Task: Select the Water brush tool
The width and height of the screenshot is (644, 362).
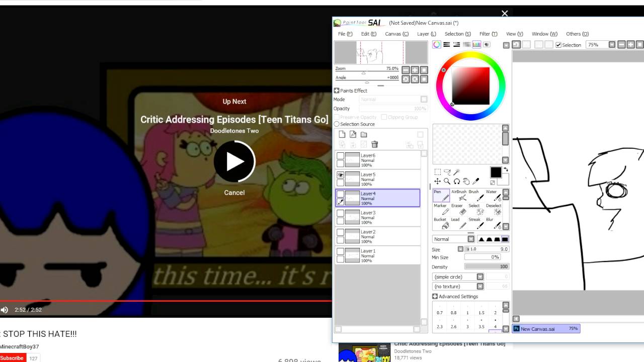Action: click(x=493, y=196)
